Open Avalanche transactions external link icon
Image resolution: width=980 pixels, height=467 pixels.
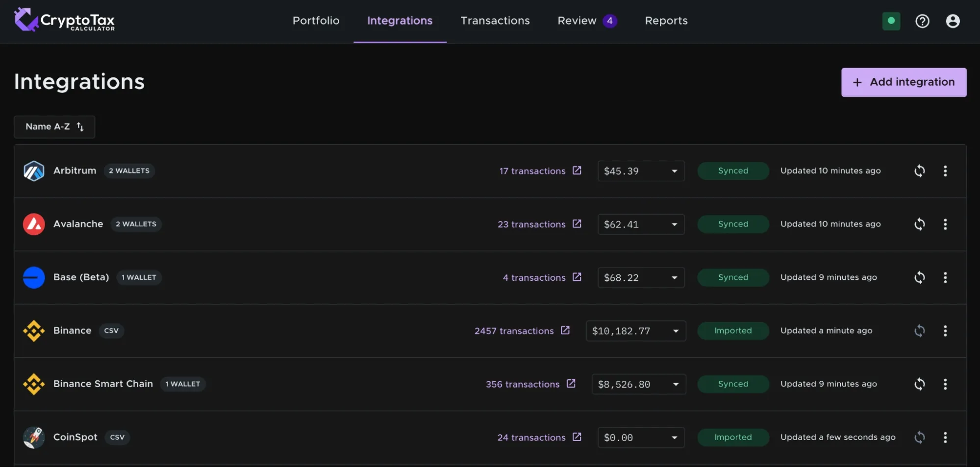pyautogui.click(x=577, y=224)
